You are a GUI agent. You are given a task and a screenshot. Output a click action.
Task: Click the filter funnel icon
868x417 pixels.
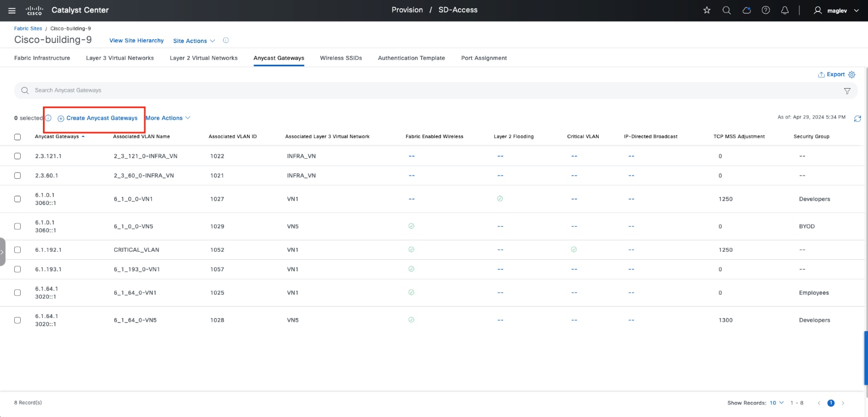pos(847,91)
